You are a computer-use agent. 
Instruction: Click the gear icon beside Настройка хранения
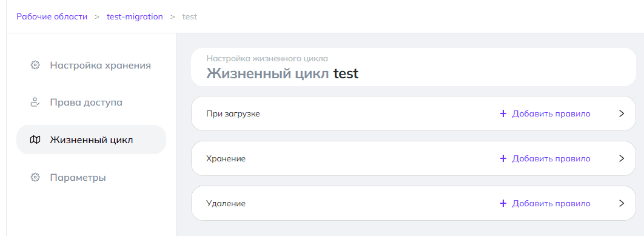click(35, 65)
